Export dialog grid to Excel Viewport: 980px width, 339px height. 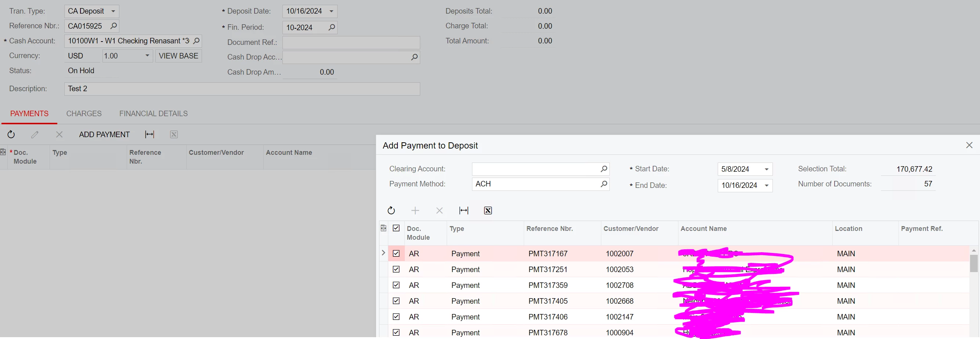point(488,210)
